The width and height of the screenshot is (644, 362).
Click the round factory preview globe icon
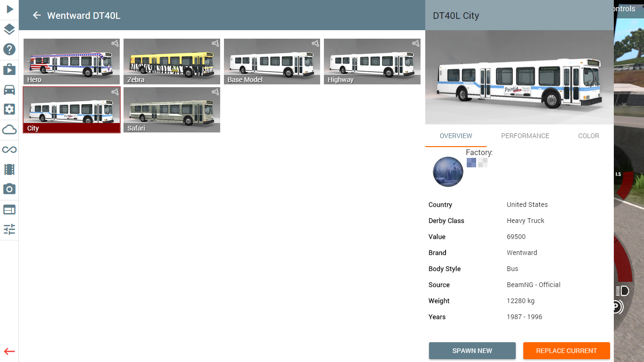pyautogui.click(x=448, y=172)
